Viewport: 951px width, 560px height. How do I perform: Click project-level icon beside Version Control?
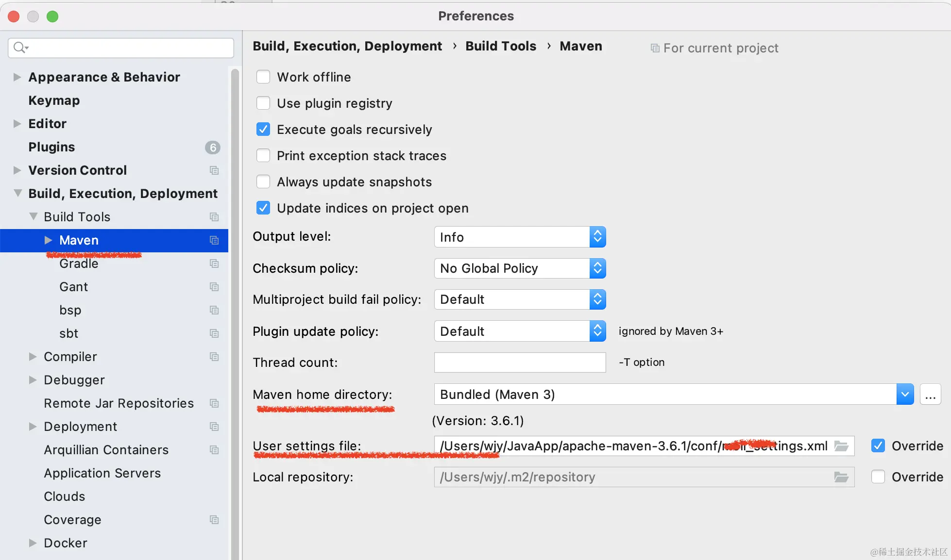(214, 170)
